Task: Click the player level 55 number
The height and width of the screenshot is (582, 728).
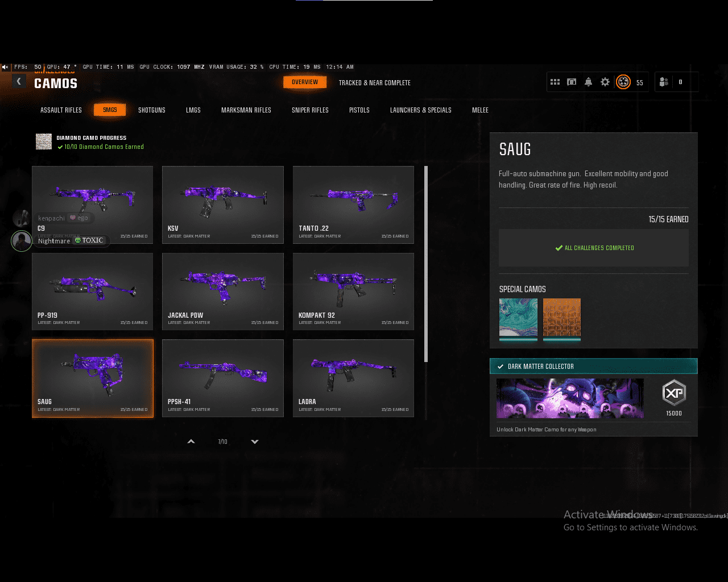Action: pyautogui.click(x=640, y=82)
